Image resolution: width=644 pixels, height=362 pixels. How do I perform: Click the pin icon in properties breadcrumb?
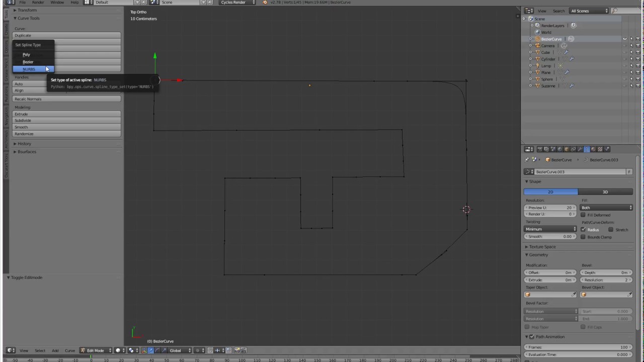(527, 160)
